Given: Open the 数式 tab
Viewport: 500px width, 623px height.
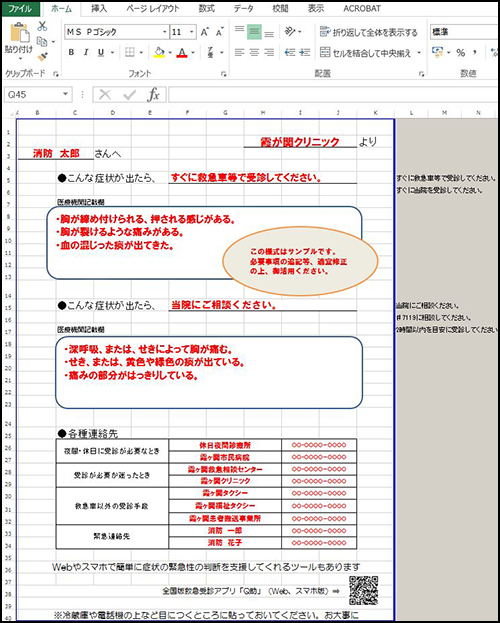Looking at the screenshot, I should point(207,8).
